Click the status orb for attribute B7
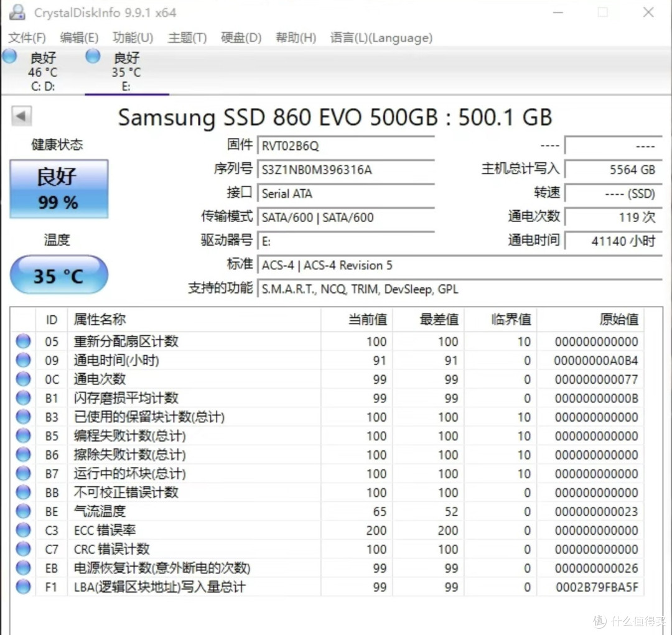Image resolution: width=672 pixels, height=635 pixels. tap(23, 473)
